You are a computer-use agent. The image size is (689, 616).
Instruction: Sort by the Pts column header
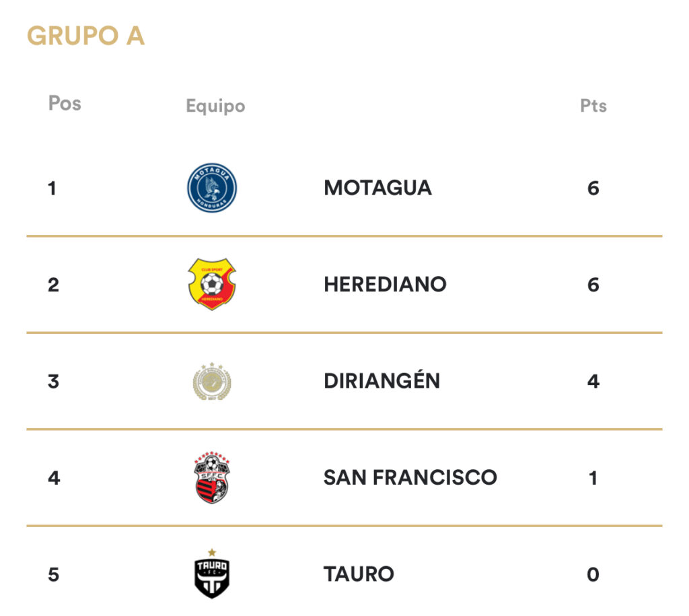pos(593,106)
